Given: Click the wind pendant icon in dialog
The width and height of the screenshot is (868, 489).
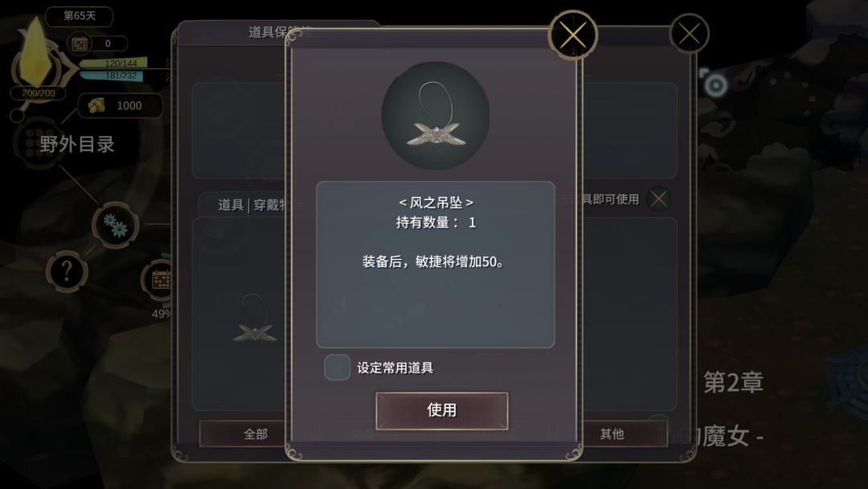Looking at the screenshot, I should [x=436, y=115].
